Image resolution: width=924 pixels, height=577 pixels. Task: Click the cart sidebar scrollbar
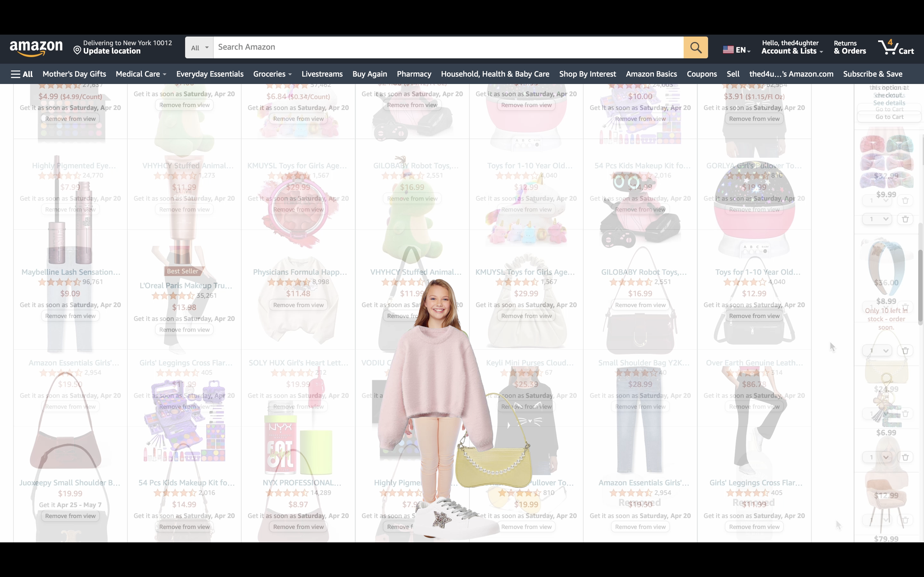click(x=920, y=286)
